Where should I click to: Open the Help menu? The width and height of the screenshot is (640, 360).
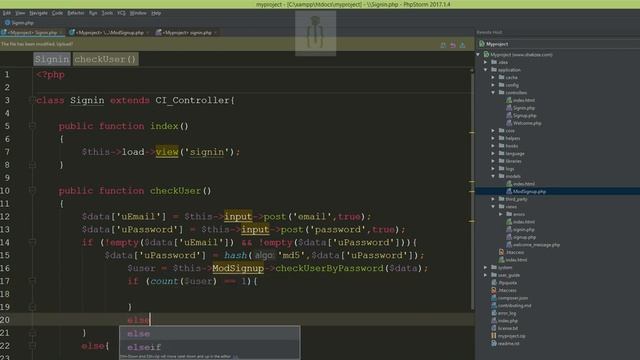[156, 13]
